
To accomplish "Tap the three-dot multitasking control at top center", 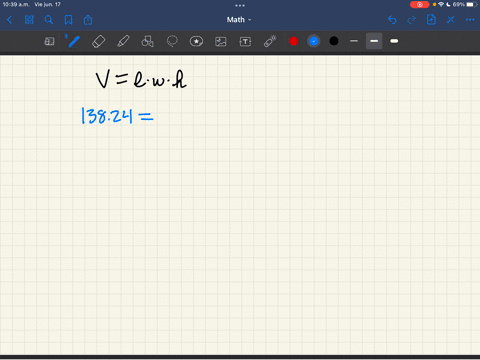I will pyautogui.click(x=240, y=5).
